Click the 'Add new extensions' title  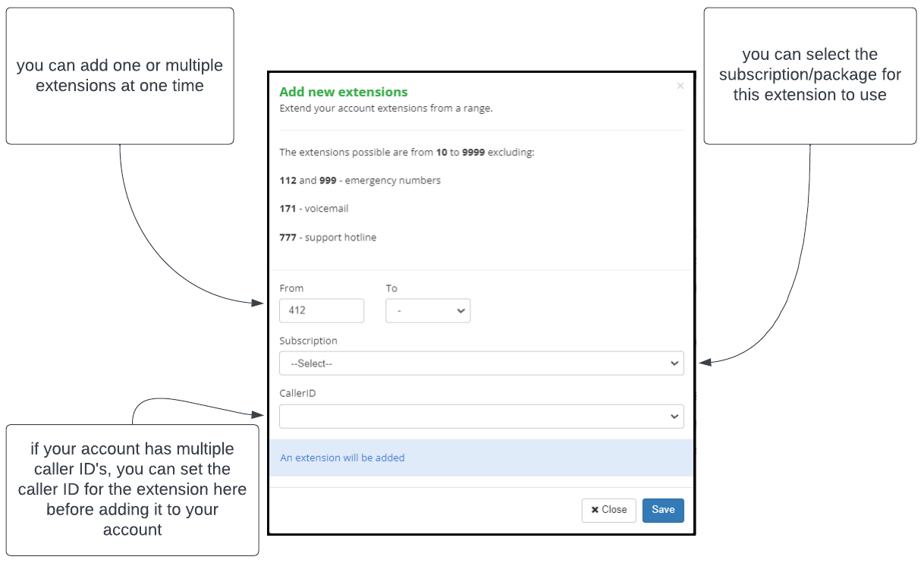[x=344, y=92]
